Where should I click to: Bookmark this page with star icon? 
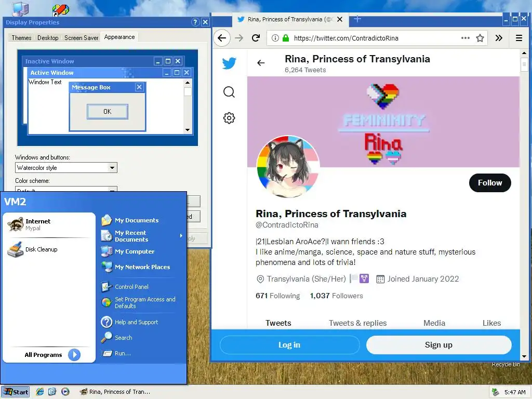point(480,38)
